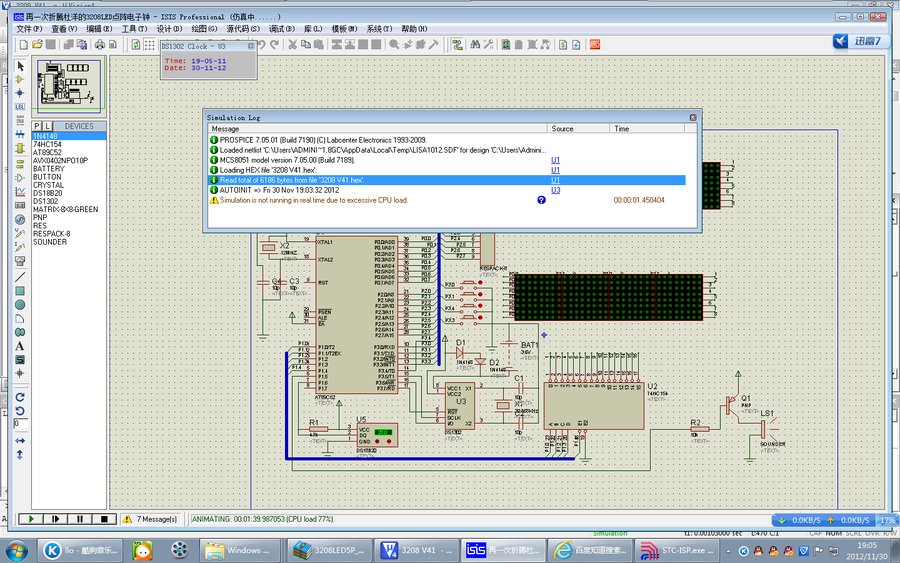Click the rotate clockwise icon
Image resolution: width=900 pixels, height=563 pixels.
click(x=20, y=396)
